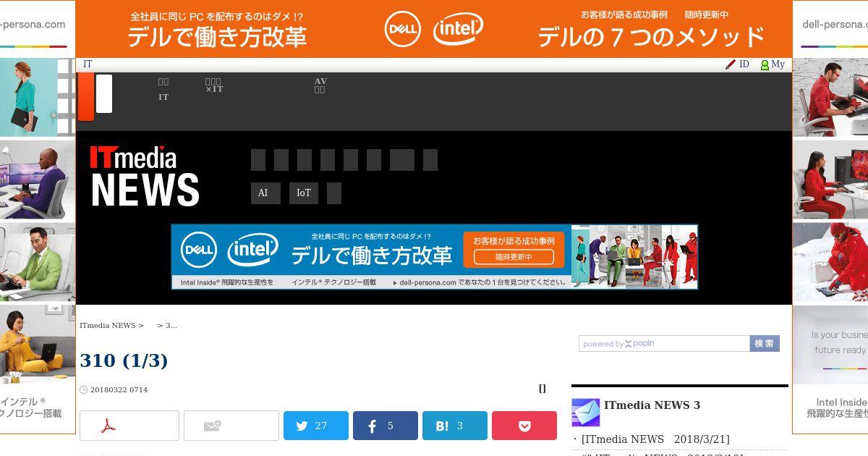Screen dimensions: 868x456
Task: Click the IT link at top left
Action: click(88, 64)
